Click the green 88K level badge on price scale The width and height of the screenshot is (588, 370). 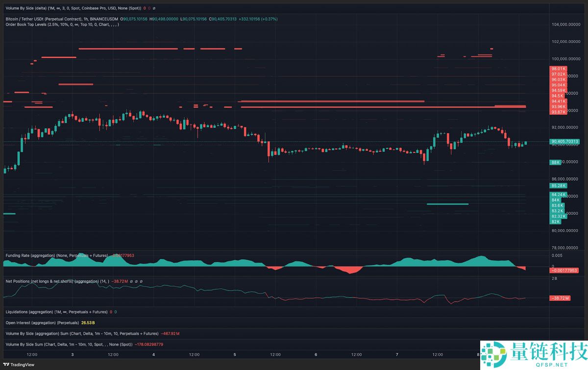557,162
